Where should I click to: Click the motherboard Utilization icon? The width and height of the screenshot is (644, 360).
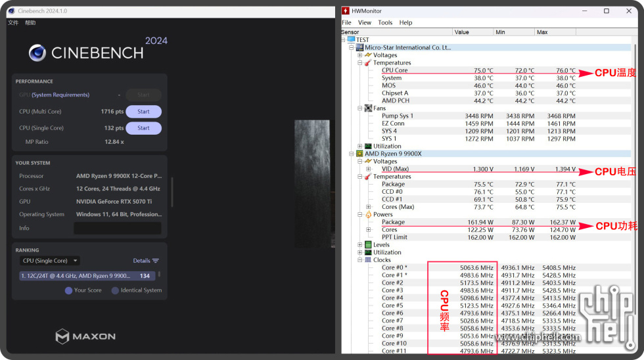pyautogui.click(x=368, y=146)
